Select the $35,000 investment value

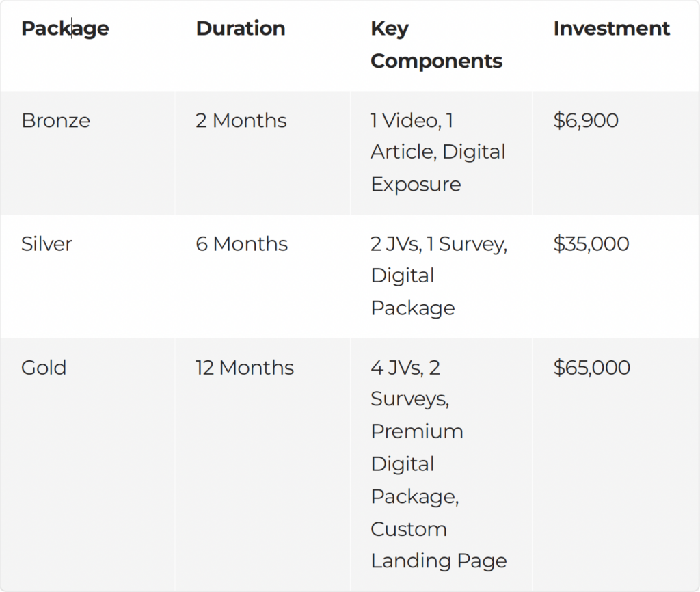pyautogui.click(x=591, y=244)
